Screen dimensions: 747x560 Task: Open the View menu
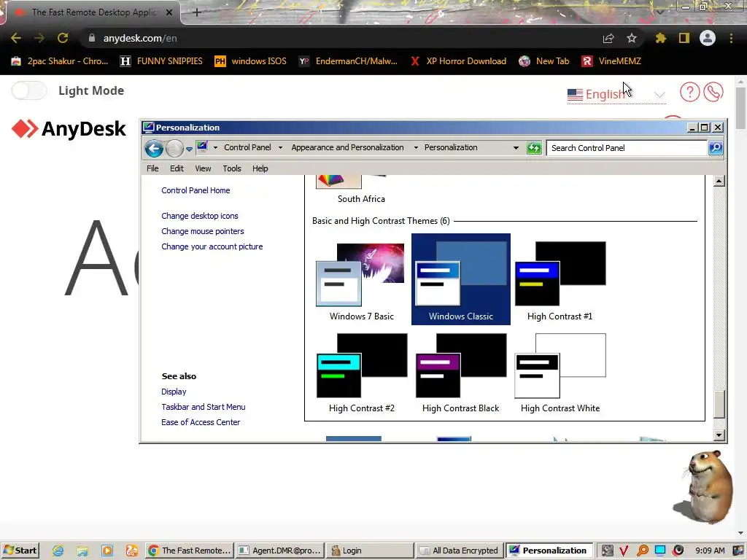203,168
